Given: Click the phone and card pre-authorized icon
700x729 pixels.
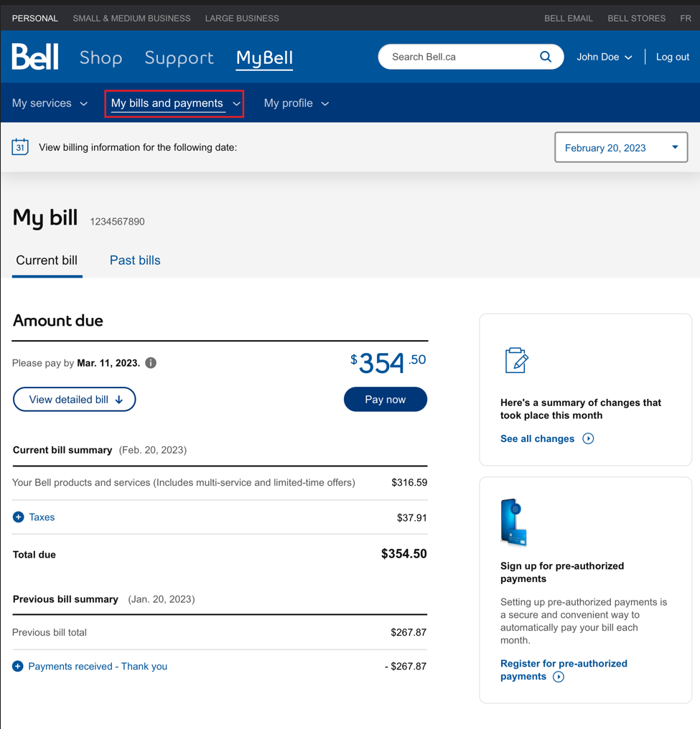Looking at the screenshot, I should pyautogui.click(x=514, y=522).
